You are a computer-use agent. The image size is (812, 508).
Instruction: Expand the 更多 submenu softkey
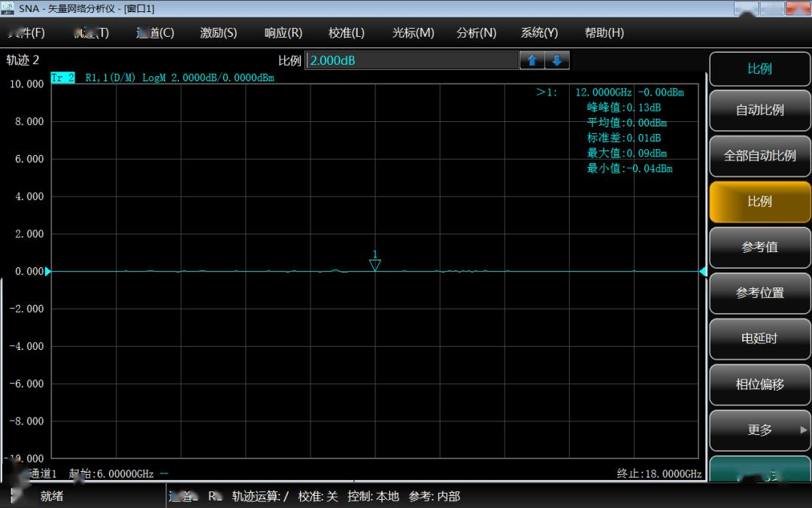[x=759, y=430]
